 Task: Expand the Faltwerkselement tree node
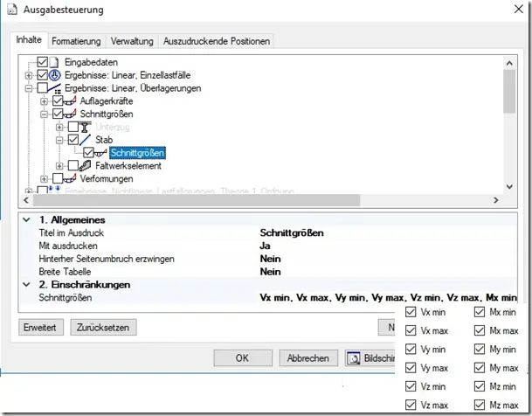(x=59, y=166)
